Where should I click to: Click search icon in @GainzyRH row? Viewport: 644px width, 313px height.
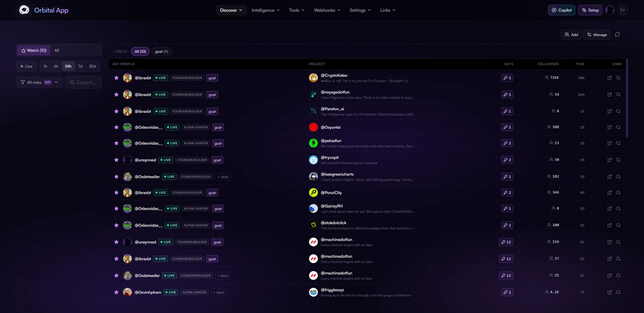click(618, 209)
